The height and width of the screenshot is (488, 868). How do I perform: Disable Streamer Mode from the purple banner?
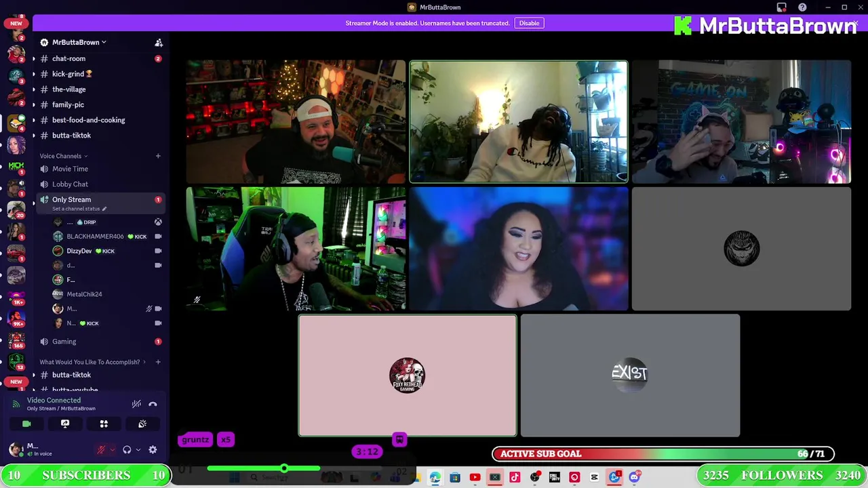click(x=529, y=23)
